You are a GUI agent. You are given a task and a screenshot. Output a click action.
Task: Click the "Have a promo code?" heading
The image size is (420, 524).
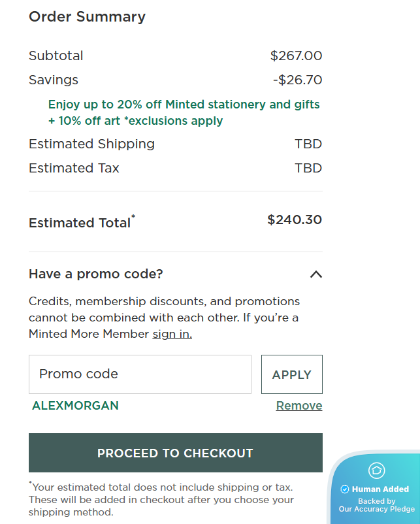click(96, 274)
